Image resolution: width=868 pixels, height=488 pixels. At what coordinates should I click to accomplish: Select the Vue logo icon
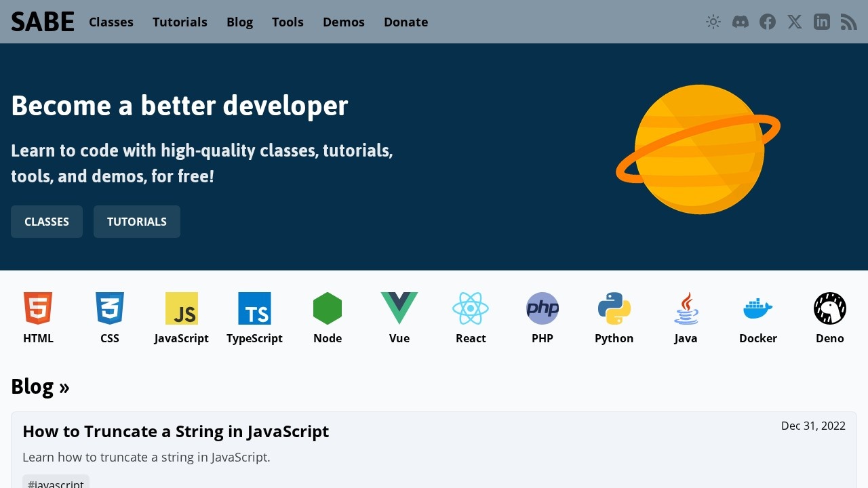(399, 308)
